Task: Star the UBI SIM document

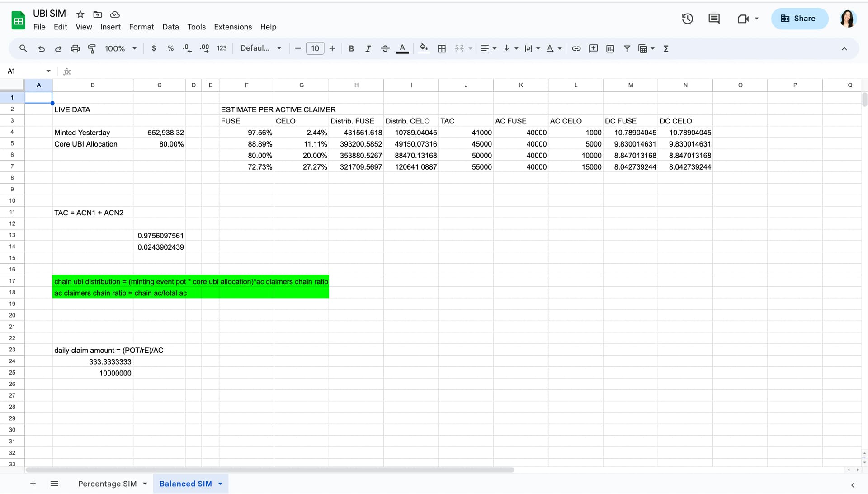Action: [80, 14]
